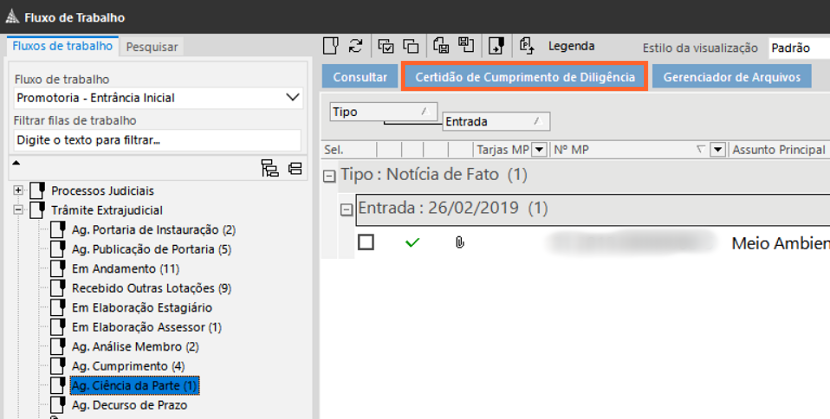The image size is (830, 419).
Task: Click the Legenda toolbar label
Action: coord(571,46)
